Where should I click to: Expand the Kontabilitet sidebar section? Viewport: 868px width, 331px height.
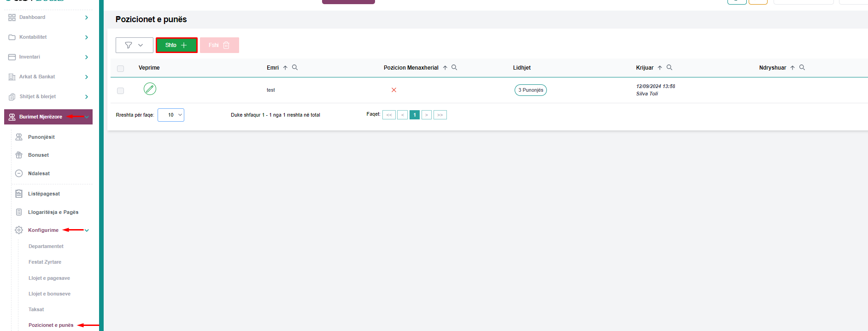coord(48,37)
